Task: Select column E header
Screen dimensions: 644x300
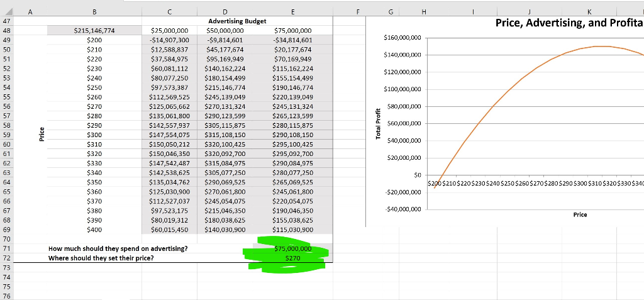Action: click(x=292, y=13)
